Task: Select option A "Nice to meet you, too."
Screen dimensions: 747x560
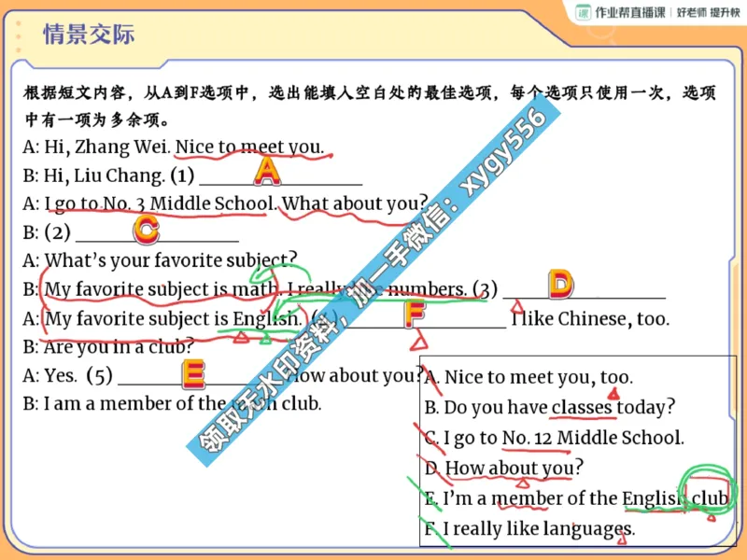Action: pyautogui.click(x=529, y=377)
